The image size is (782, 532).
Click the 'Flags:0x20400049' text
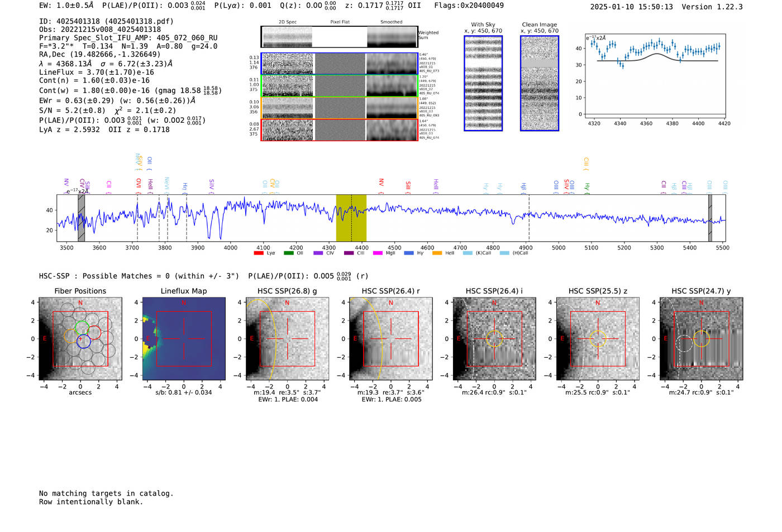(469, 6)
